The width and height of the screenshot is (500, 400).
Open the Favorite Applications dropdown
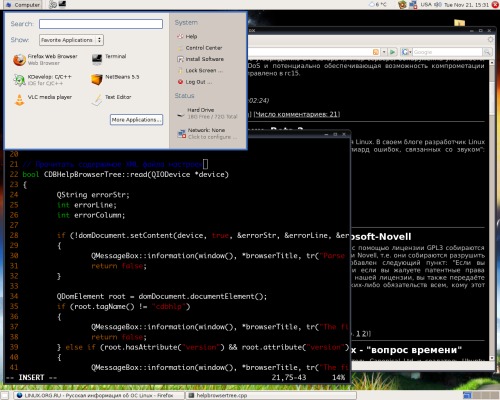(71, 40)
